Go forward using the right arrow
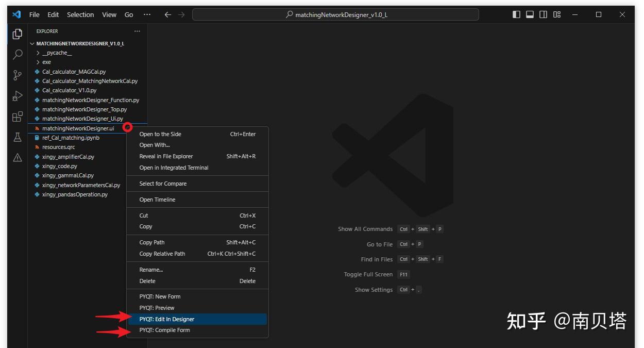The width and height of the screenshot is (644, 348). [x=181, y=14]
